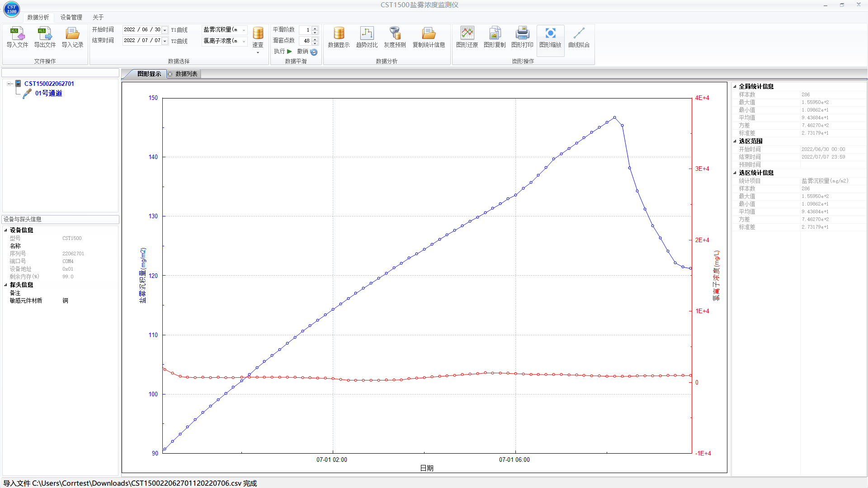The image size is (868, 488).
Task: Collapse the 设备信息 section
Action: 6,230
